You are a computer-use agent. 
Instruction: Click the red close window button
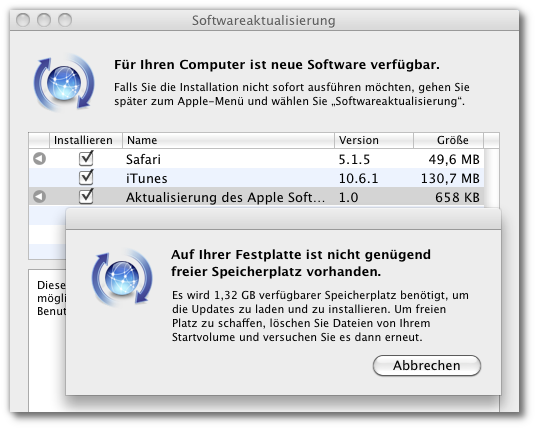point(23,20)
